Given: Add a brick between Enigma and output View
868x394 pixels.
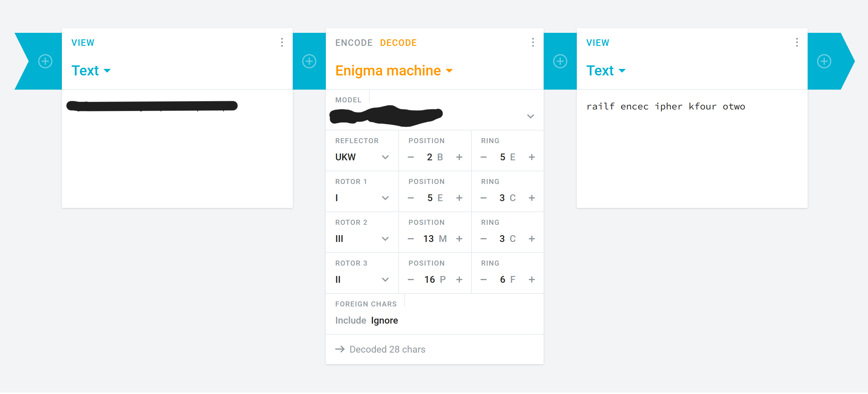Looking at the screenshot, I should coord(560,61).
